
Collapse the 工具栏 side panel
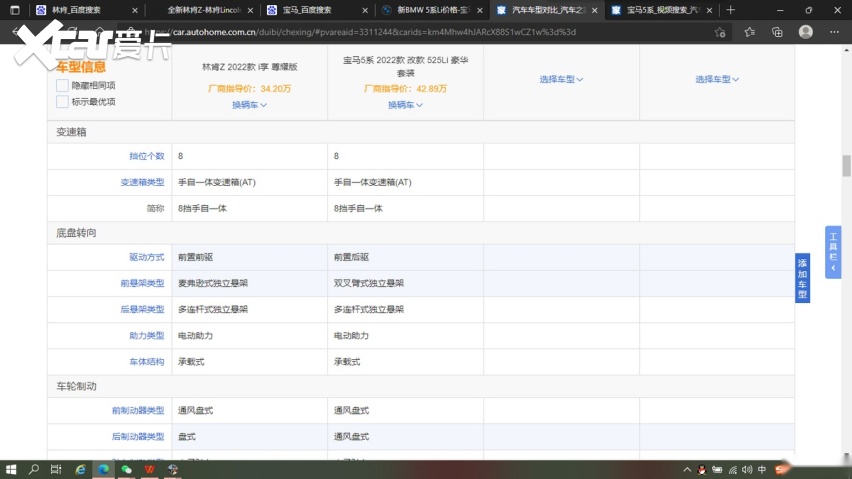point(833,252)
